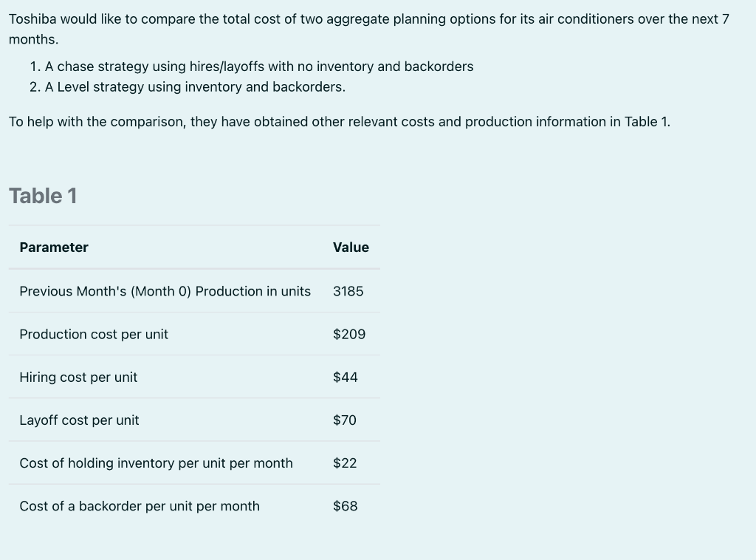Image resolution: width=756 pixels, height=560 pixels.
Task: Click the Toshiba introductory paragraph
Action: coord(369,29)
